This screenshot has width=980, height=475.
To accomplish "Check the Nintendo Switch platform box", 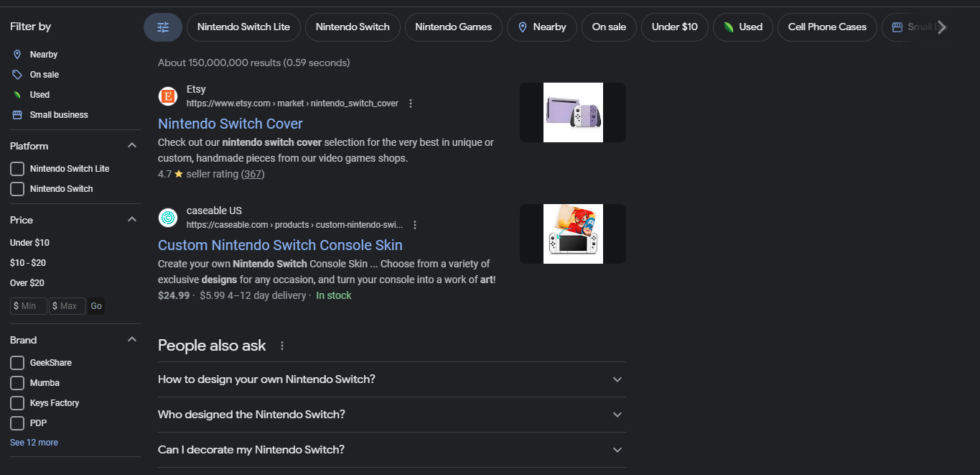I will point(17,189).
